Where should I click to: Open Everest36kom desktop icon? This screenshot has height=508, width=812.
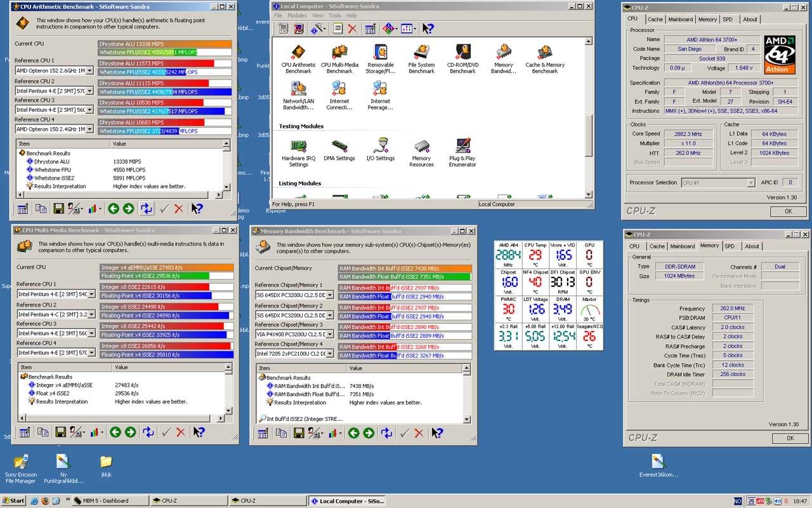coord(660,466)
